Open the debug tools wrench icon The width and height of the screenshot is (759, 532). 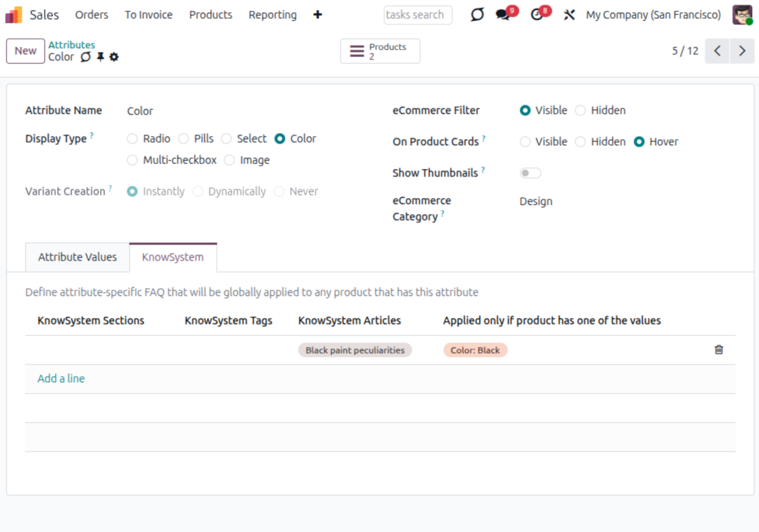[569, 15]
